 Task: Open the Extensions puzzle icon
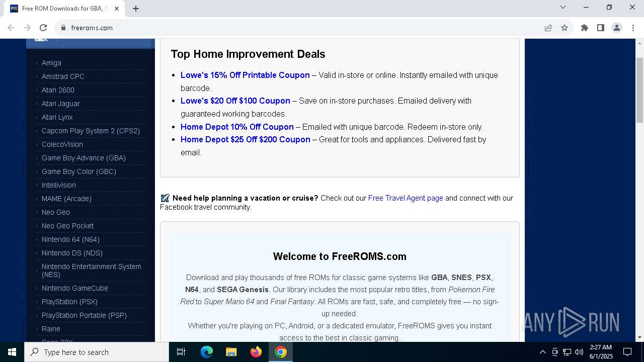(x=585, y=28)
